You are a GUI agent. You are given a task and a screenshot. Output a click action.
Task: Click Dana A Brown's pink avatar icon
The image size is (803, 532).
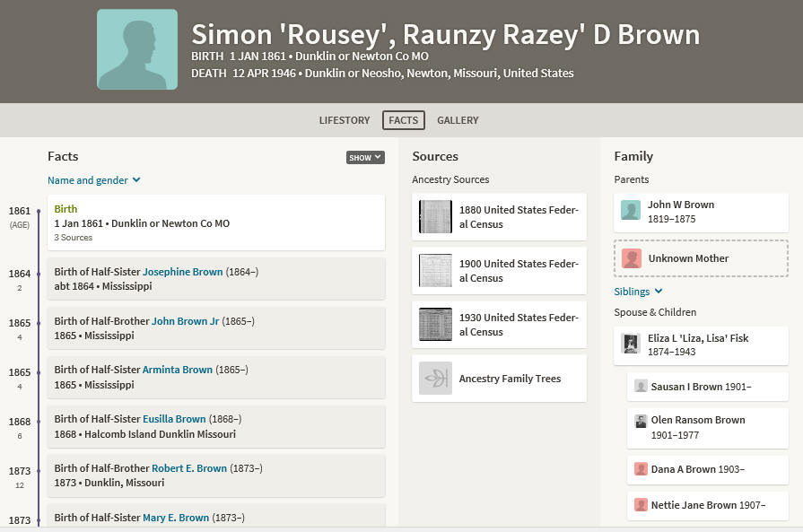point(641,469)
